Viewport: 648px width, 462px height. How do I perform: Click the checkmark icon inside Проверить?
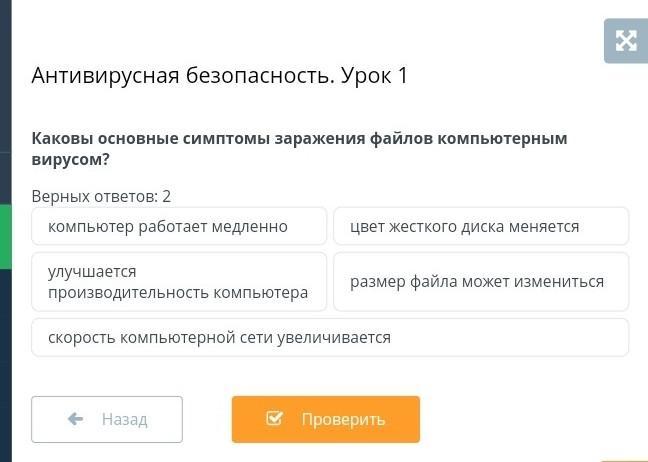(275, 419)
